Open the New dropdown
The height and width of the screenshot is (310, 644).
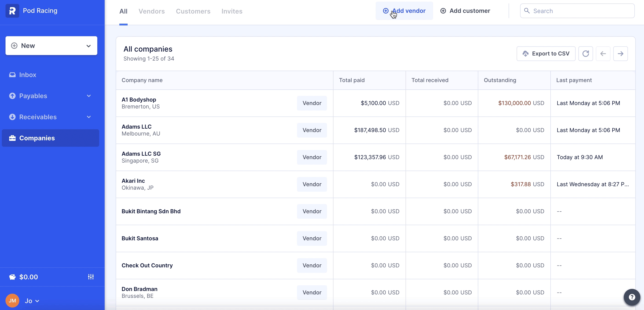point(51,46)
